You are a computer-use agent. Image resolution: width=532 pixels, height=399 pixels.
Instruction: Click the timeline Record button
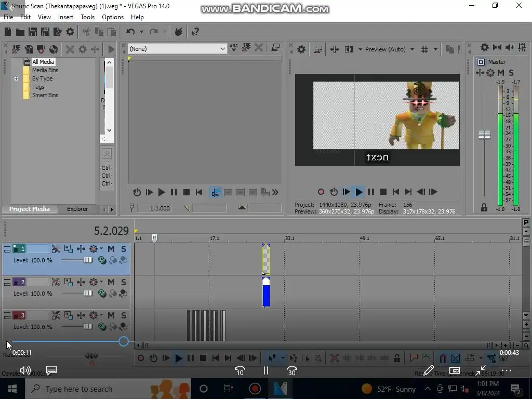[141, 358]
